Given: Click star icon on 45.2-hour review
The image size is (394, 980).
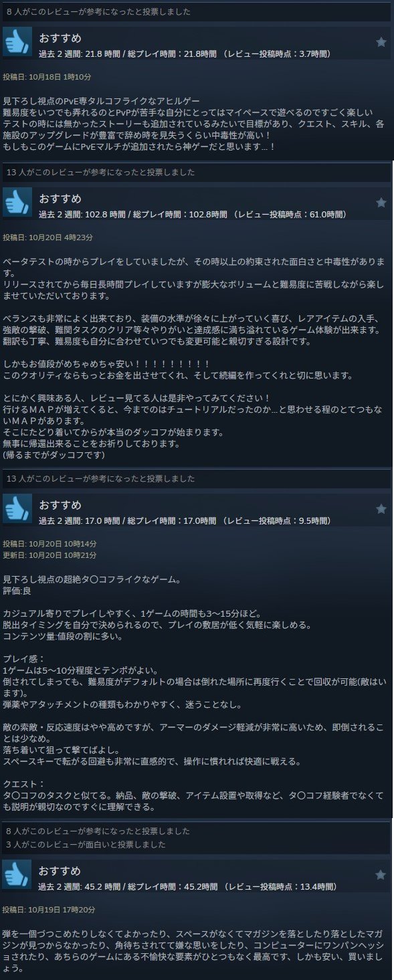Looking at the screenshot, I should coord(381,874).
